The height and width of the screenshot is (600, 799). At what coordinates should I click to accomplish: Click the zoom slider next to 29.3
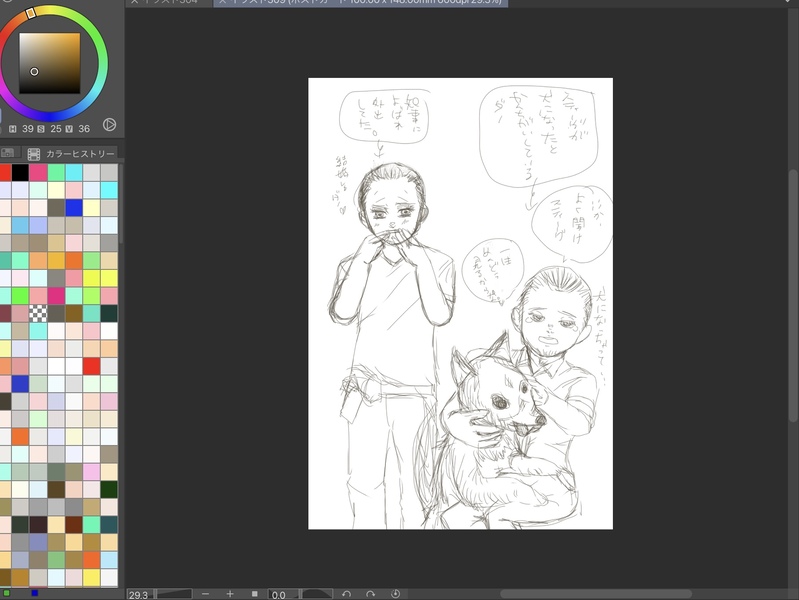pyautogui.click(x=174, y=594)
